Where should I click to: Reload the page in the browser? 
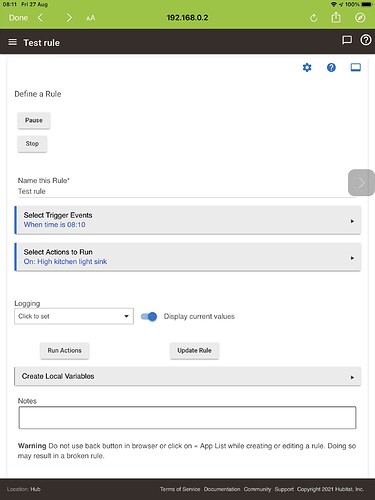[313, 18]
